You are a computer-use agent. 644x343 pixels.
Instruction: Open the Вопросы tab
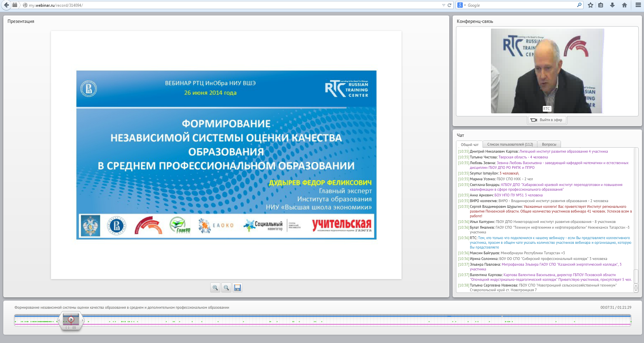click(549, 144)
